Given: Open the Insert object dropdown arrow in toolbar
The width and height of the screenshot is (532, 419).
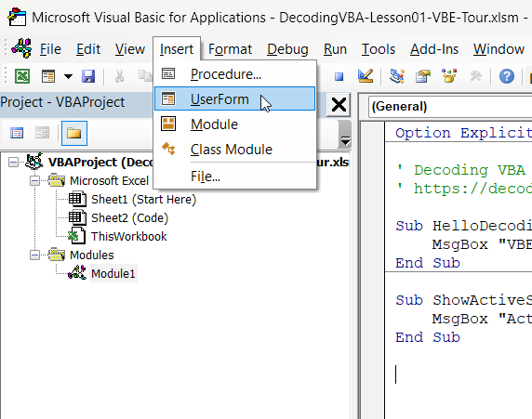Looking at the screenshot, I should pyautogui.click(x=68, y=76).
